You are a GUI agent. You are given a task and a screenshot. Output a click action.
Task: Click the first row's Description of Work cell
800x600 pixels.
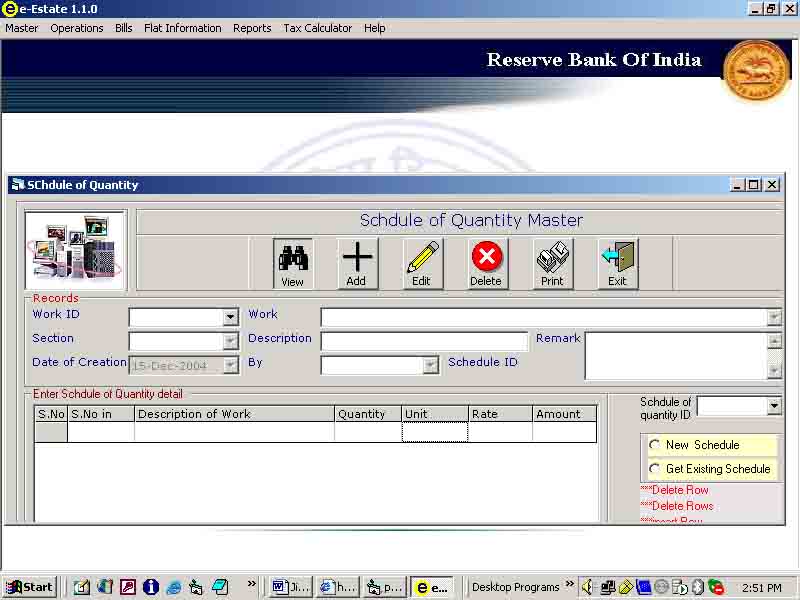(235, 432)
